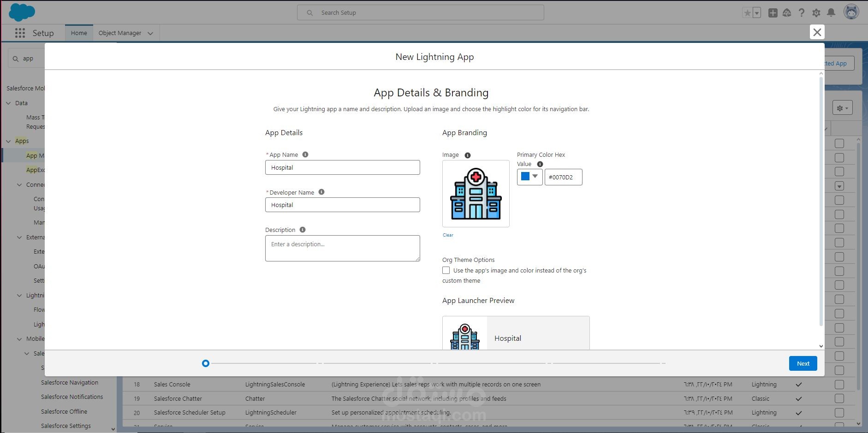This screenshot has height=433, width=868.
Task: Show info tooltip for App Name
Action: (305, 154)
